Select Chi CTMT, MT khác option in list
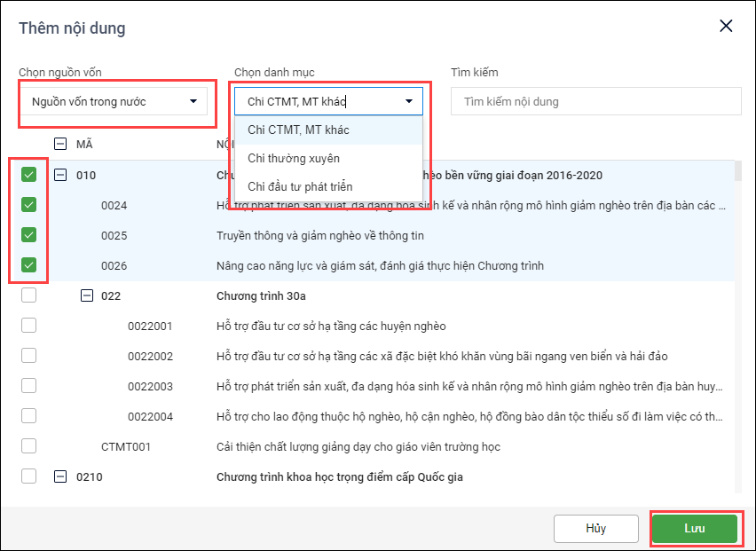 [298, 130]
